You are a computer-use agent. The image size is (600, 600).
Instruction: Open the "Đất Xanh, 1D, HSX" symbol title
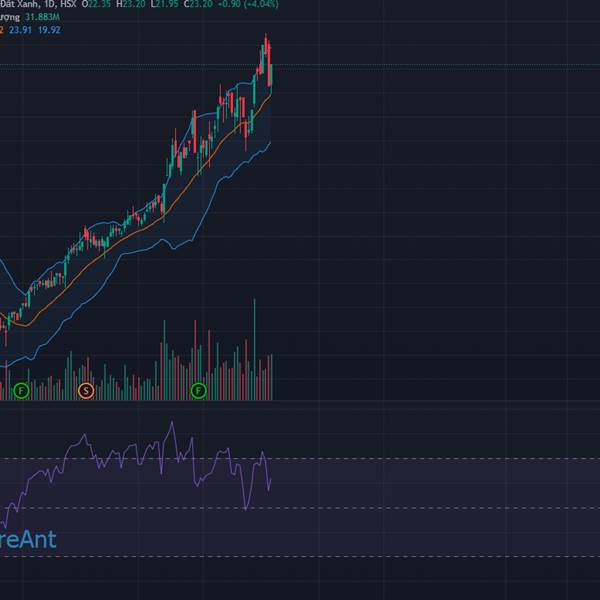point(38,4)
